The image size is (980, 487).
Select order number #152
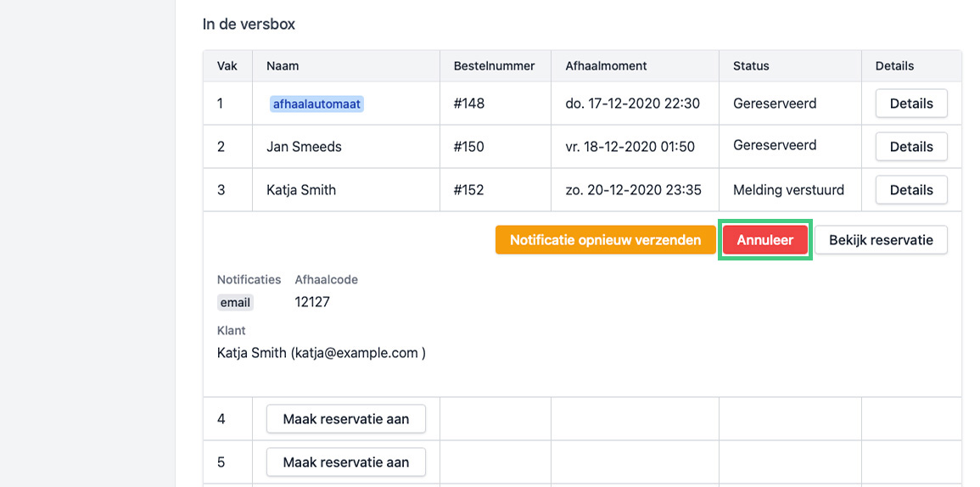469,190
